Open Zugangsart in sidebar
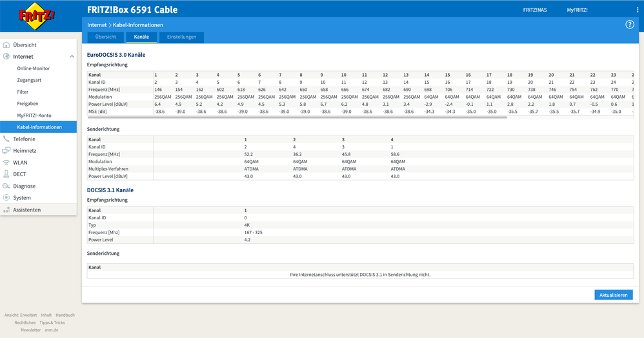 29,80
